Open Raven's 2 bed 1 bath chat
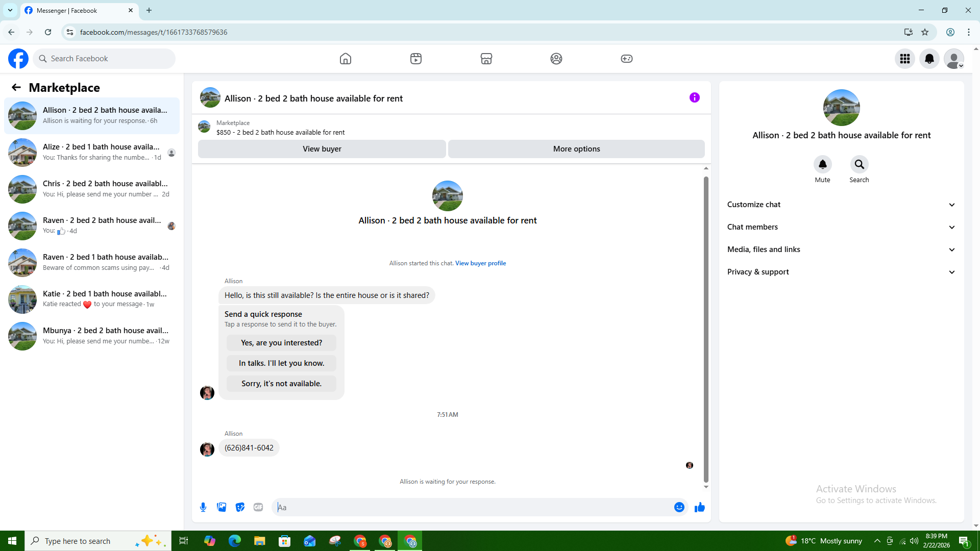Viewport: 980px width, 551px height. click(x=92, y=263)
